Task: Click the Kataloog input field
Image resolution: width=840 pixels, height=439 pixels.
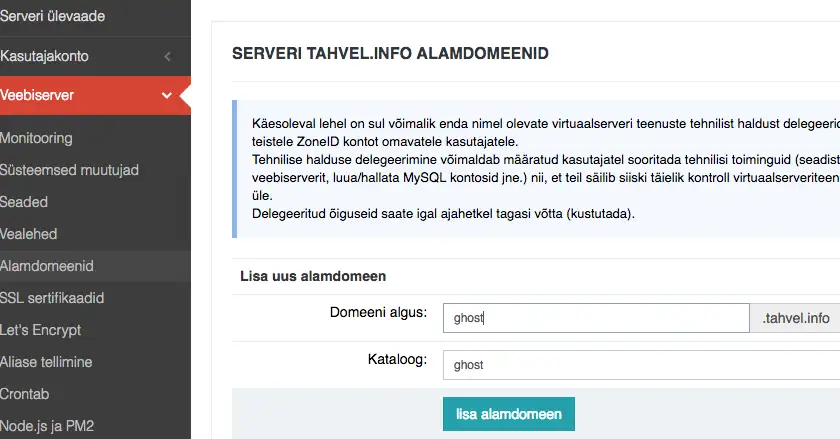Action: [x=641, y=365]
